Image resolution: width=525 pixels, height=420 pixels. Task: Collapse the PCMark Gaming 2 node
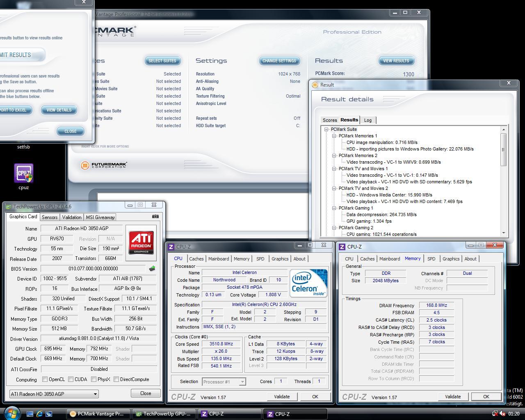(334, 228)
